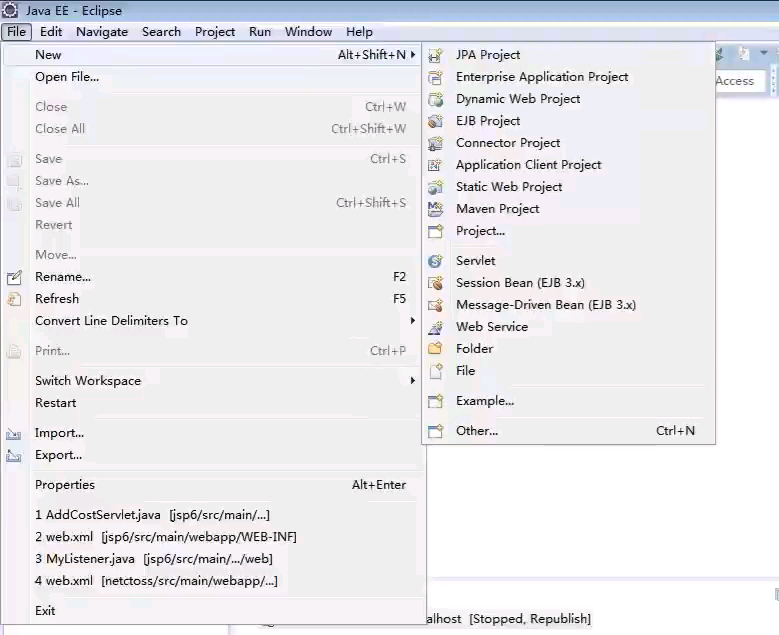
Task: Click the EJB Project icon
Action: (435, 121)
